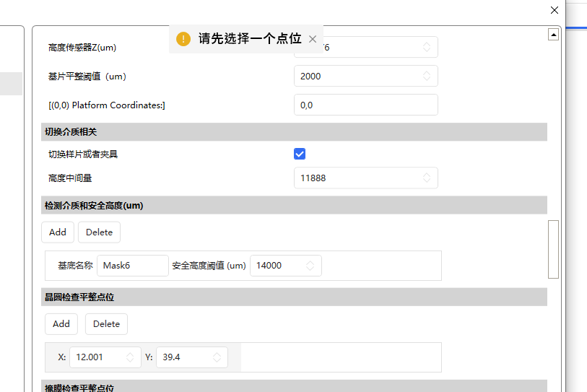Screen dimensions: 587x392
Task: Click the 基底名称 input containing Mask6
Action: pos(132,266)
